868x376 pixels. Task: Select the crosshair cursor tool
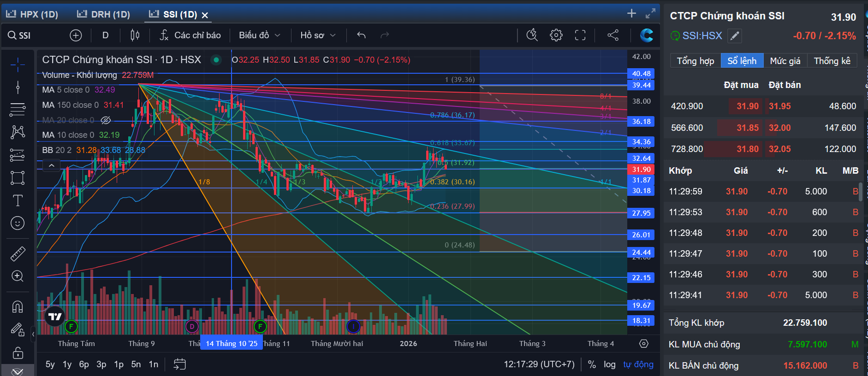18,65
